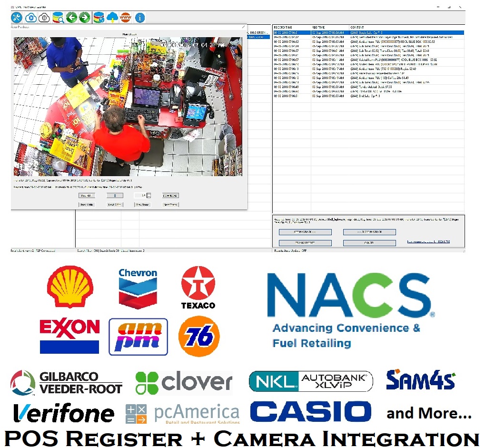
Task: Click the Prev Trans button
Action: (143, 205)
